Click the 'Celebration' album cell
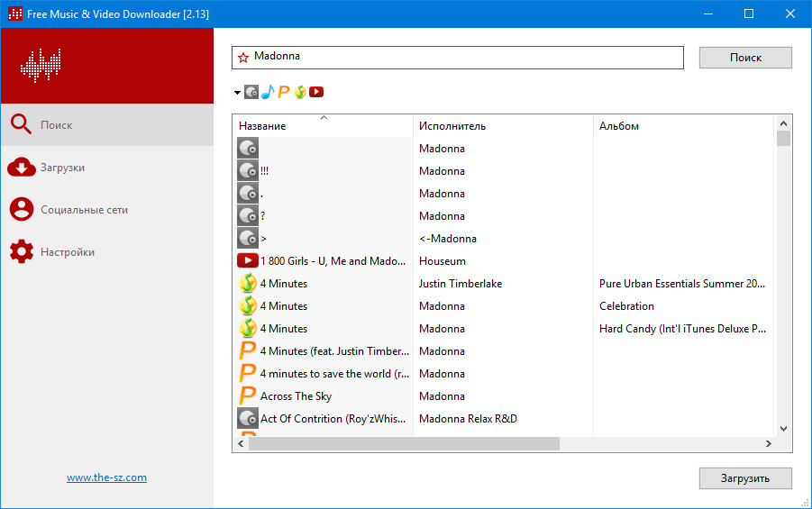812x509 pixels. point(626,306)
